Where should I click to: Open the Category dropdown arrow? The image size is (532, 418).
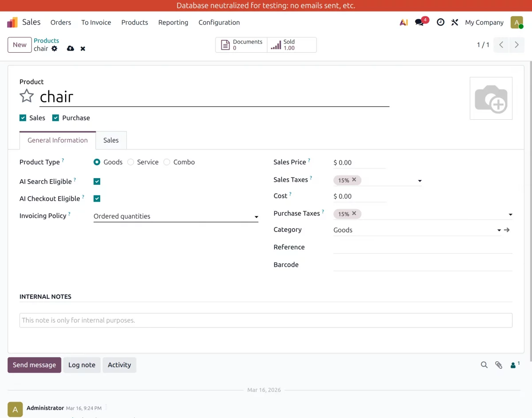tap(499, 230)
